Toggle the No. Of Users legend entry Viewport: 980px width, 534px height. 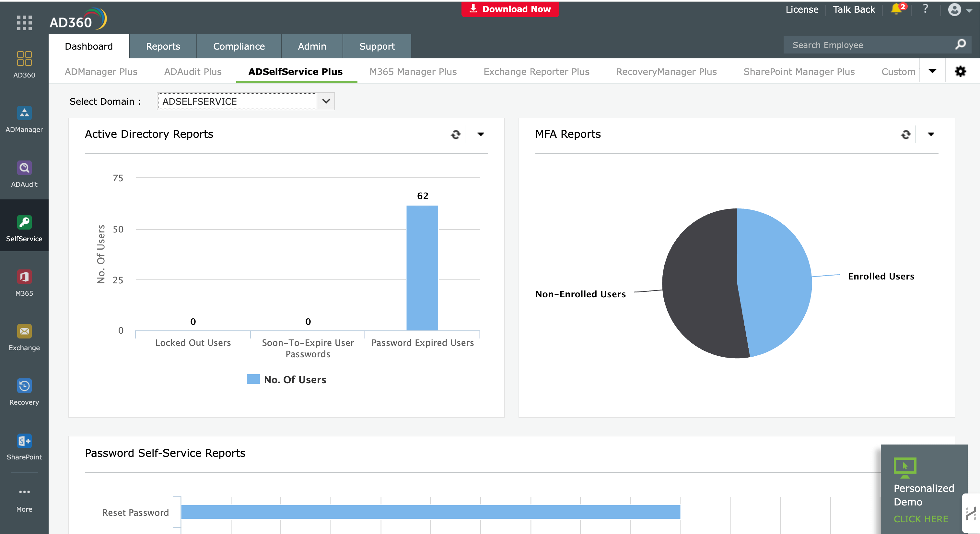click(287, 379)
